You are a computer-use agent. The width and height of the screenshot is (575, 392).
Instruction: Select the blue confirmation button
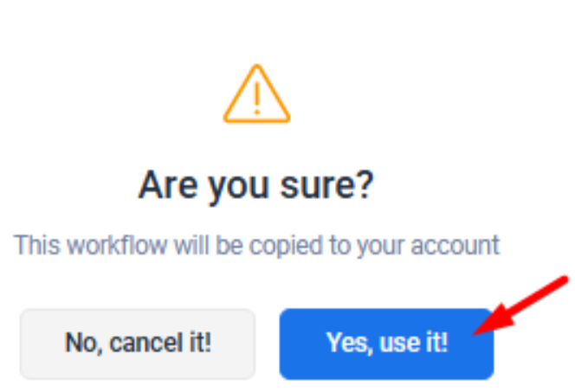386,344
